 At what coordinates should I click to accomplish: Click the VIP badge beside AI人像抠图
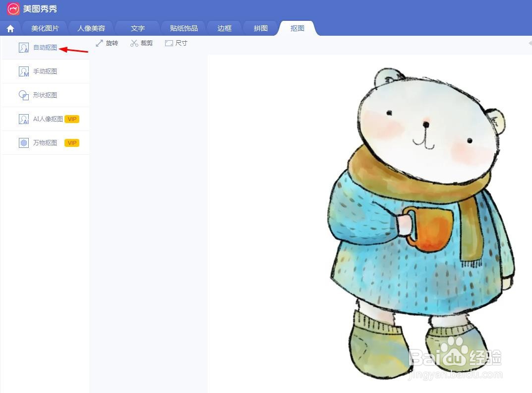click(x=72, y=119)
